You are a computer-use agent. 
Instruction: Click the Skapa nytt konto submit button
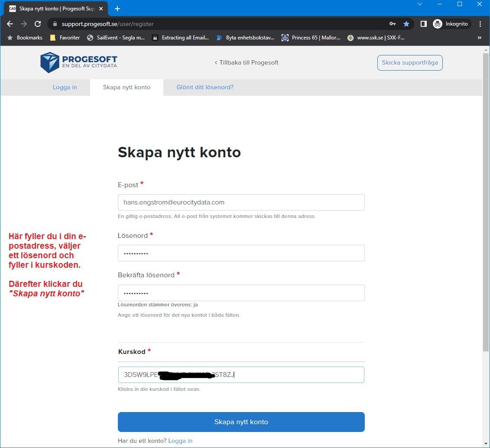click(x=241, y=422)
